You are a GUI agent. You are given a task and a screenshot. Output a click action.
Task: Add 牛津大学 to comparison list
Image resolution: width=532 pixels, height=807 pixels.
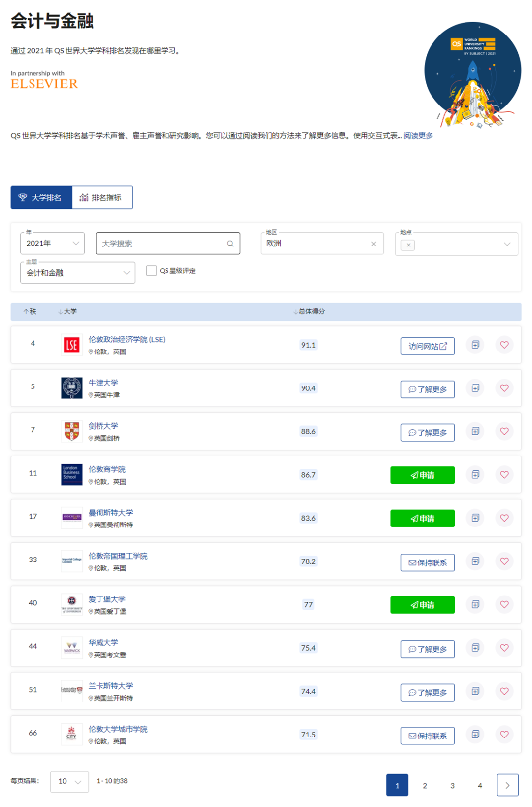tap(475, 388)
